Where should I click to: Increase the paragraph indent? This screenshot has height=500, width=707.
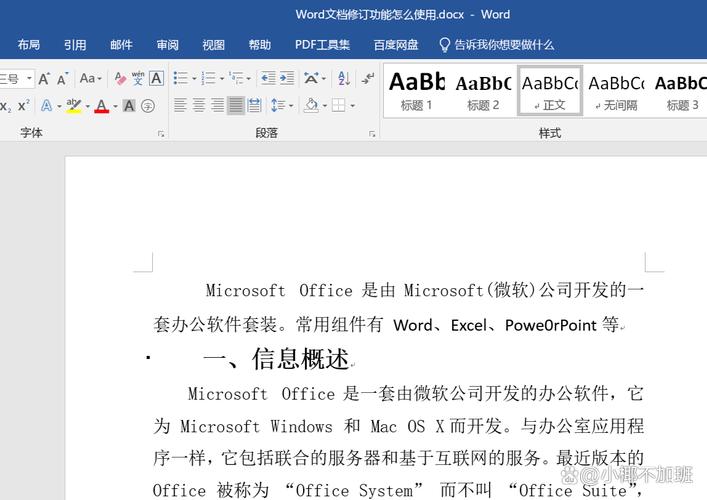[x=287, y=78]
